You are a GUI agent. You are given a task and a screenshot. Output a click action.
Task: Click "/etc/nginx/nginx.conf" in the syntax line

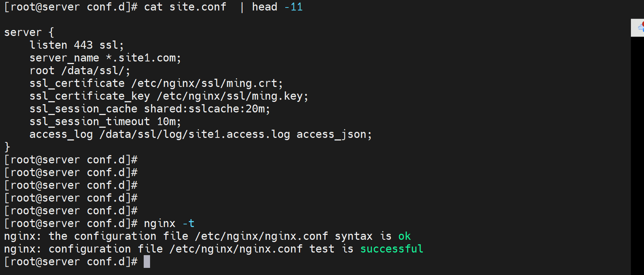(261, 236)
